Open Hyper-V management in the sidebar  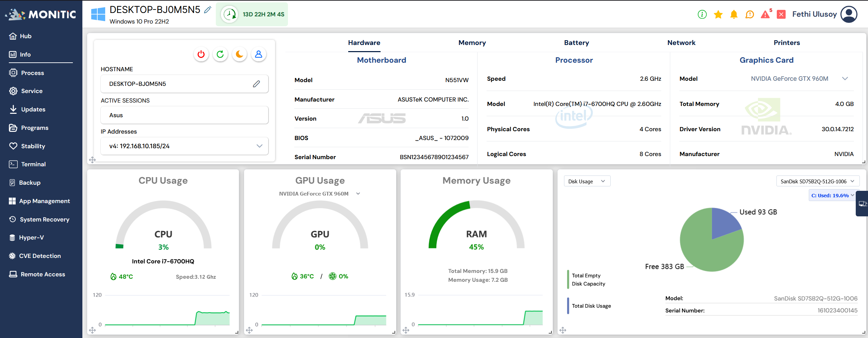pyautogui.click(x=32, y=237)
